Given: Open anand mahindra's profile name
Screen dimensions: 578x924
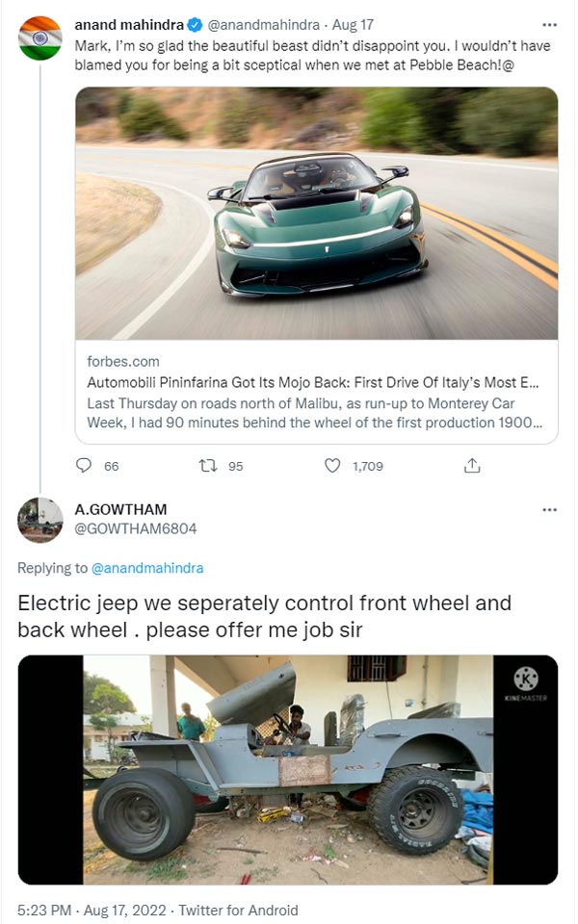Looking at the screenshot, I should click(x=129, y=25).
